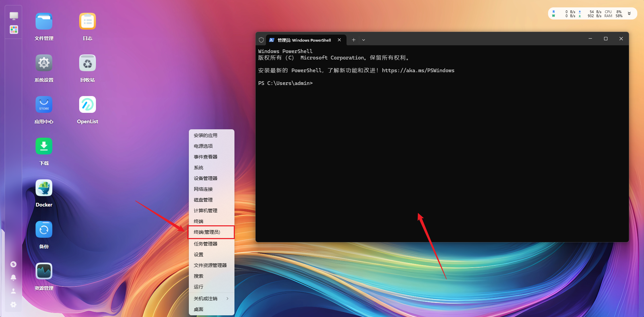644x317 pixels.
Task: Click the user profile icon in the left sidebar
Action: click(13, 291)
